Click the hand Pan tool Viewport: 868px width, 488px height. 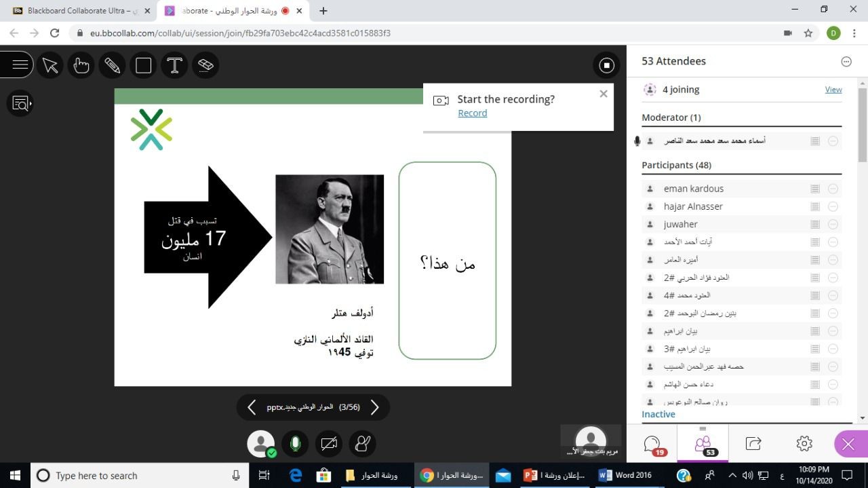point(81,65)
